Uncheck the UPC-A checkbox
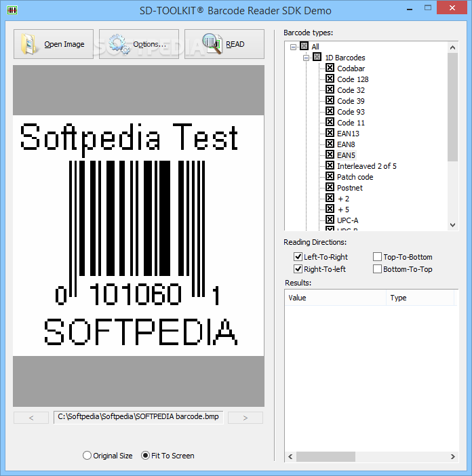Viewport: 472px width, 476px height. (330, 220)
